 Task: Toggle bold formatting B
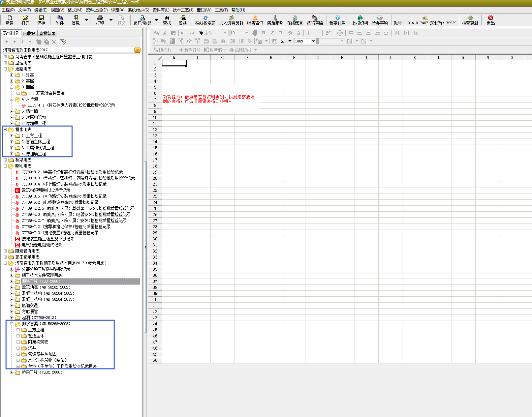point(263,33)
